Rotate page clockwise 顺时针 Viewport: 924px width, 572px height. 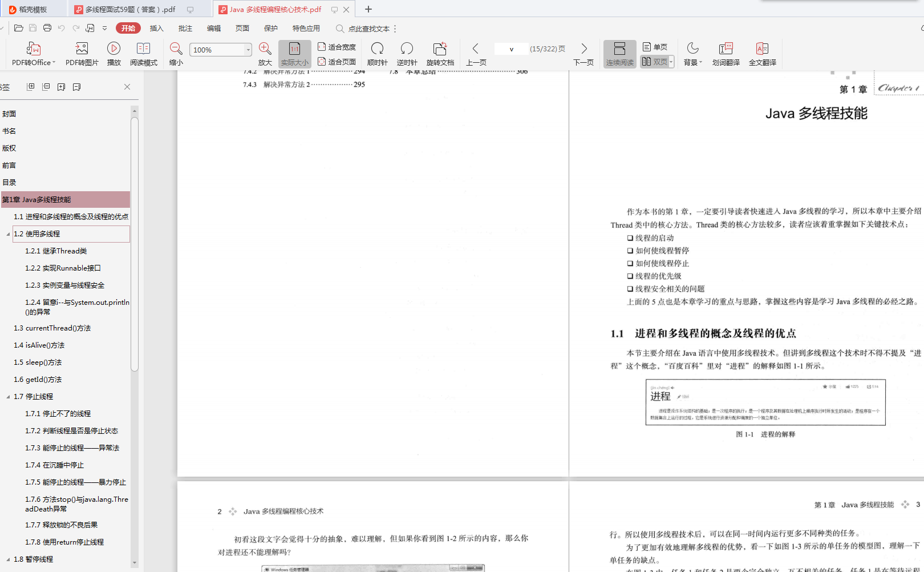pos(377,54)
